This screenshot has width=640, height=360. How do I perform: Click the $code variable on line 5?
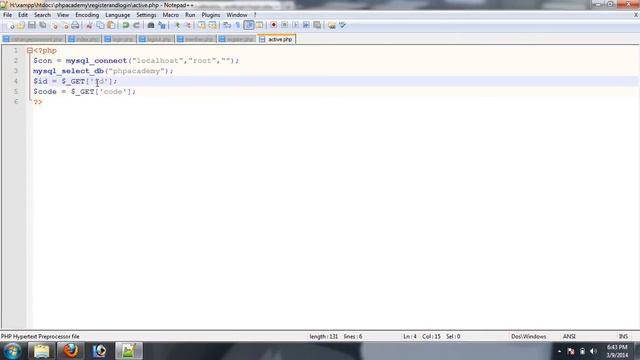pos(45,92)
